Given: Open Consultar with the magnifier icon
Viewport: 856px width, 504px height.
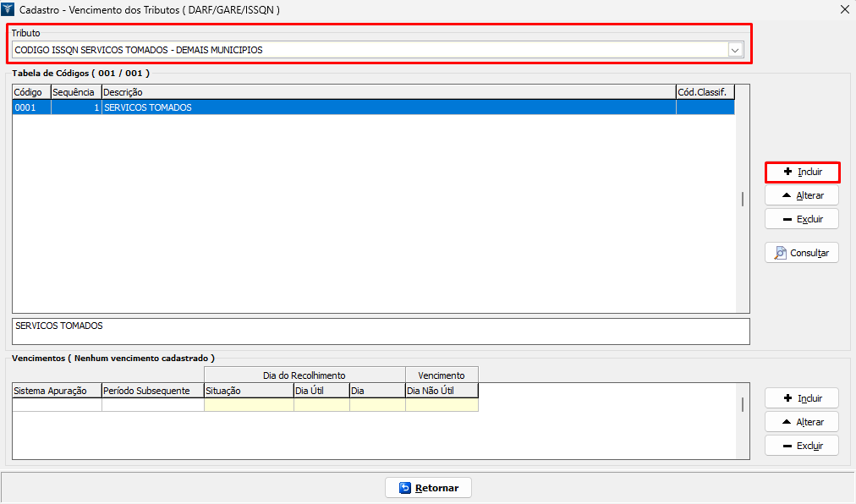Looking at the screenshot, I should [802, 253].
